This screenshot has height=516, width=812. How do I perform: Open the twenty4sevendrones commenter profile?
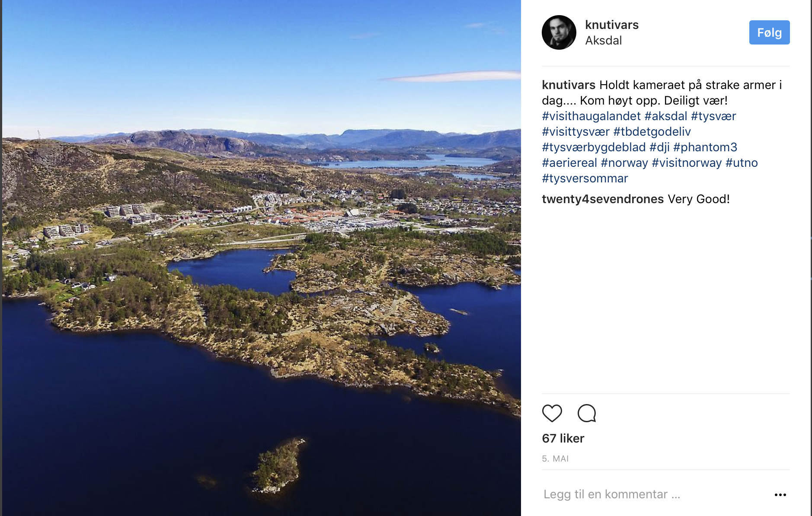602,199
